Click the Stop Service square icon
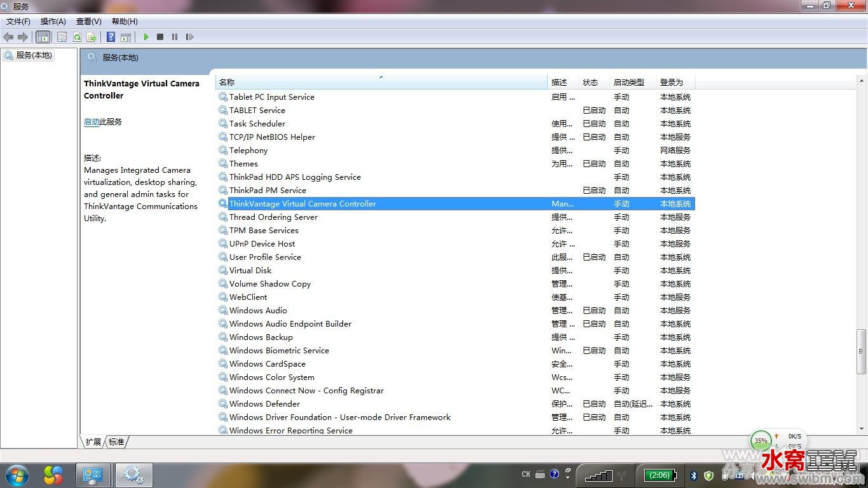868x488 pixels. tap(160, 37)
